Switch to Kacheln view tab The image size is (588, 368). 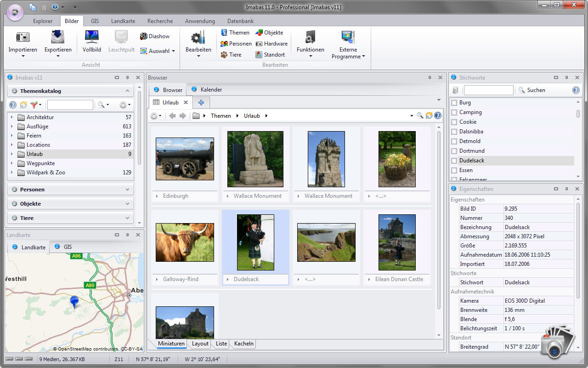(243, 344)
